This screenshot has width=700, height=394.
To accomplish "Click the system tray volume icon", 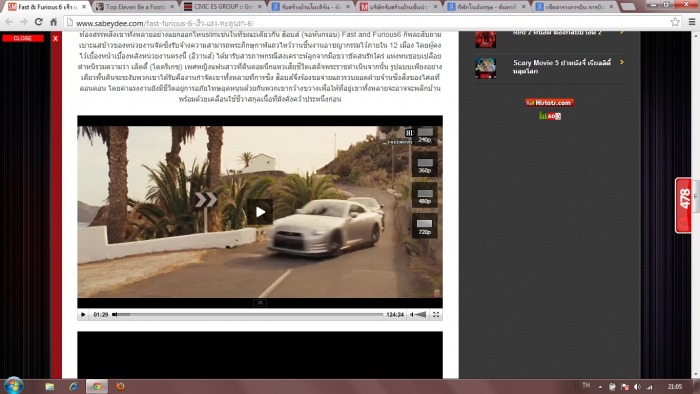I will [638, 387].
